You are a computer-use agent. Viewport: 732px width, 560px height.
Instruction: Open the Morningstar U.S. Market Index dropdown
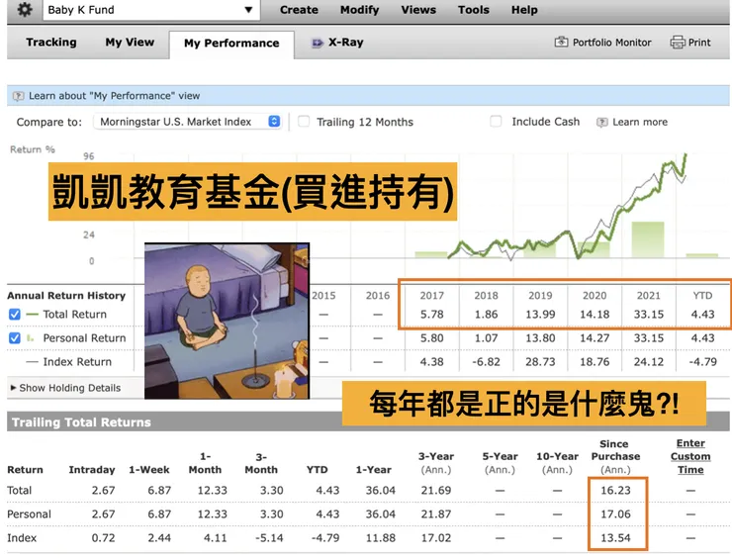[x=187, y=122]
